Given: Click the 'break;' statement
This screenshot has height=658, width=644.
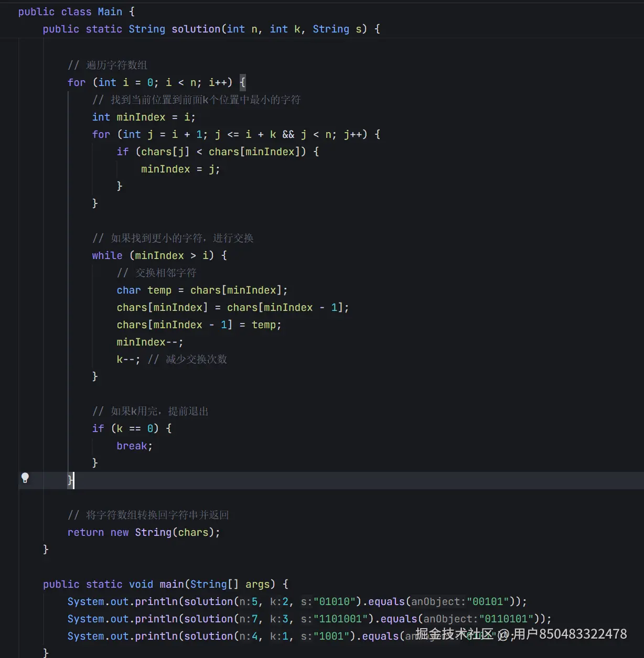Looking at the screenshot, I should click(134, 446).
